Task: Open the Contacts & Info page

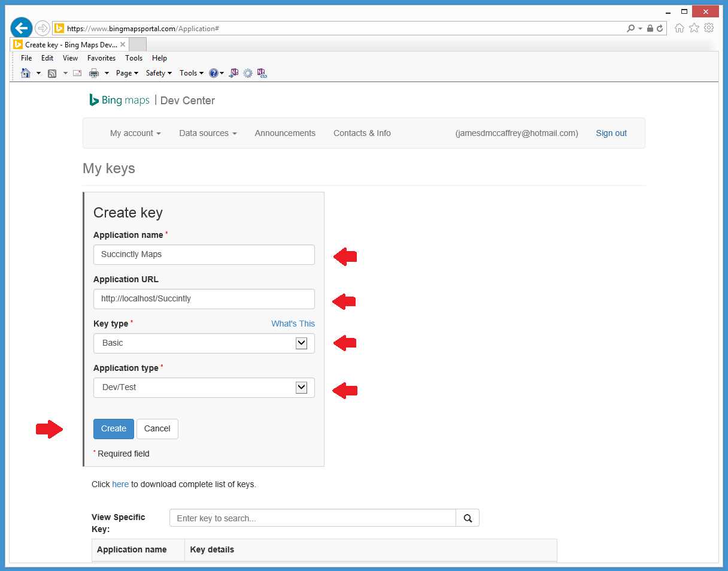Action: click(362, 133)
